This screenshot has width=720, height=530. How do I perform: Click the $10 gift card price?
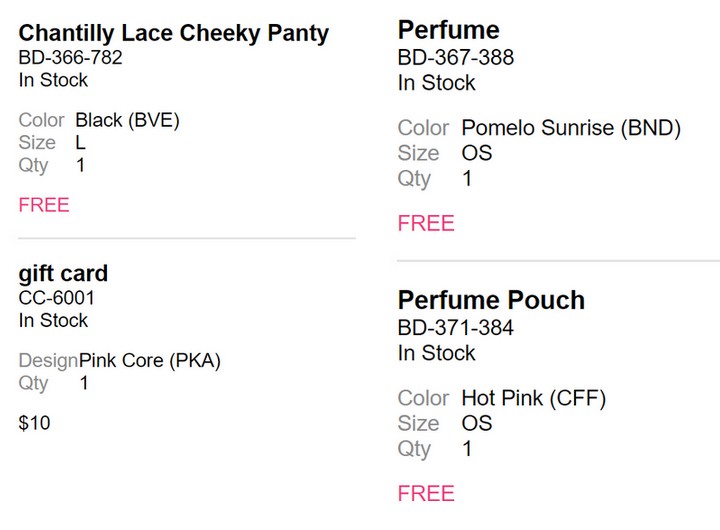point(34,423)
